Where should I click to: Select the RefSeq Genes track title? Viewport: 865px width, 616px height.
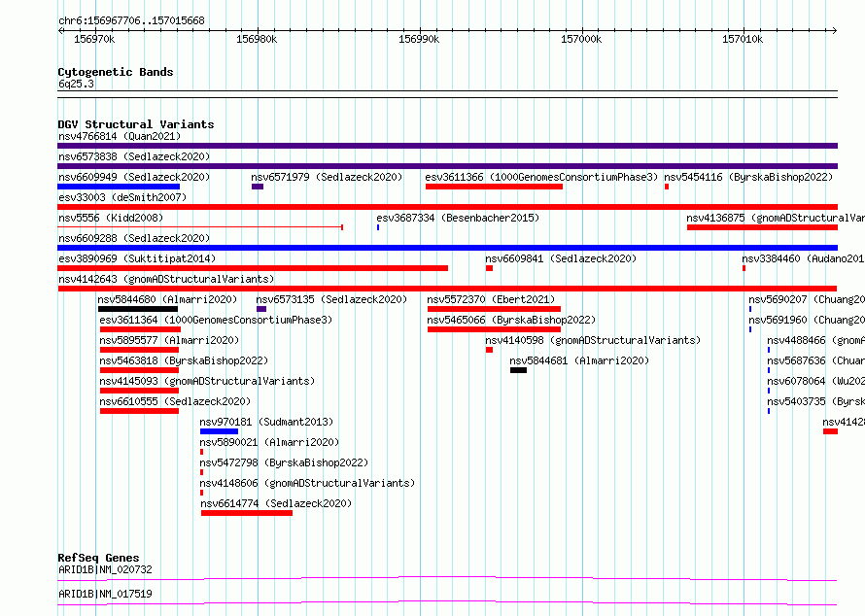[x=98, y=558]
